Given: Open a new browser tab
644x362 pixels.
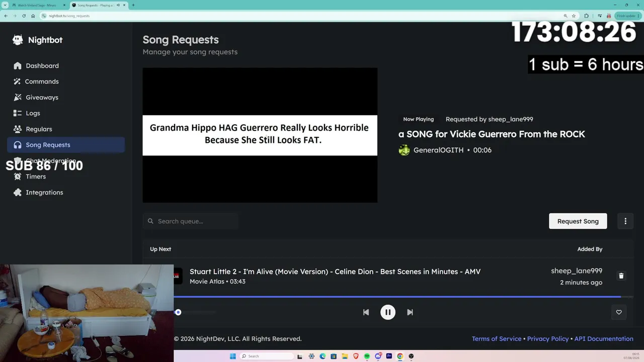Looking at the screenshot, I should 133,5.
